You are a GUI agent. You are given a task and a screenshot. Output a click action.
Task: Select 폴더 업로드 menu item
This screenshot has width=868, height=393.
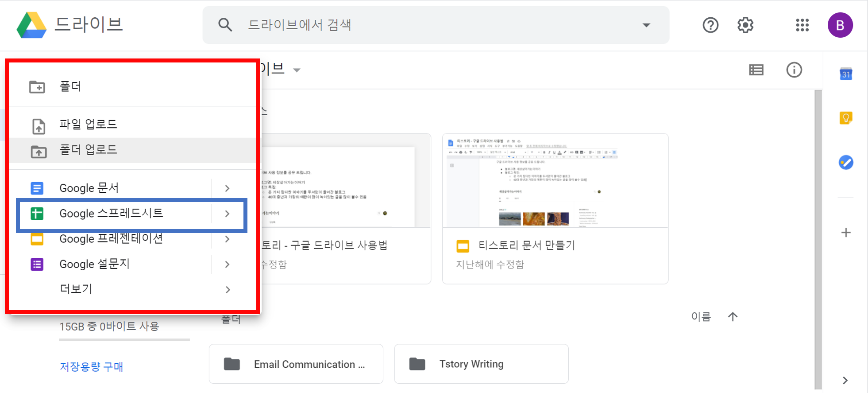(133, 150)
